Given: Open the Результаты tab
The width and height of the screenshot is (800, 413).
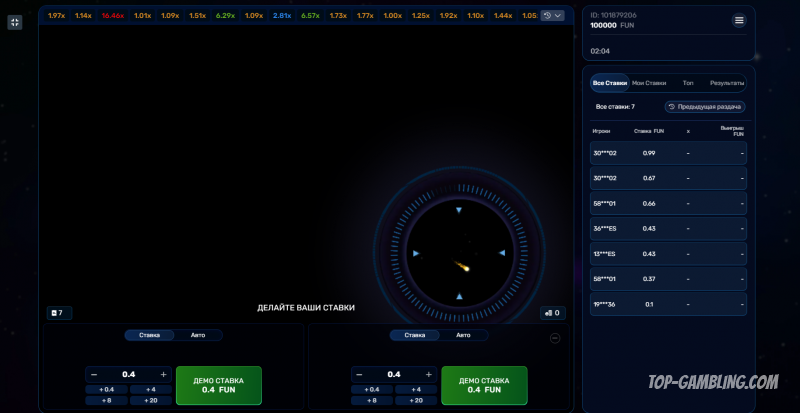Looking at the screenshot, I should 727,83.
